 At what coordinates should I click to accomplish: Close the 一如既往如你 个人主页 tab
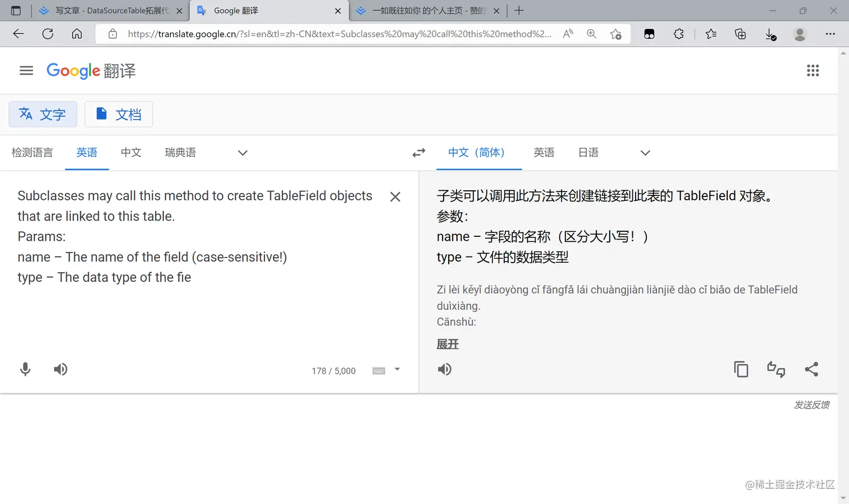coord(496,11)
